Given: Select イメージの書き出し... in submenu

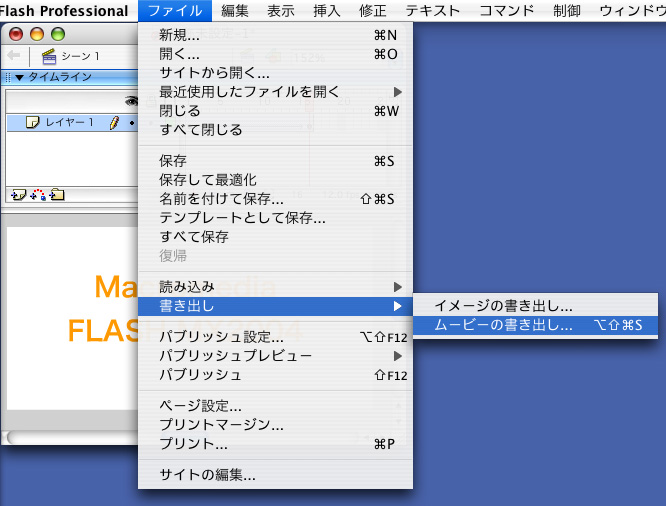Looking at the screenshot, I should pyautogui.click(x=535, y=306).
